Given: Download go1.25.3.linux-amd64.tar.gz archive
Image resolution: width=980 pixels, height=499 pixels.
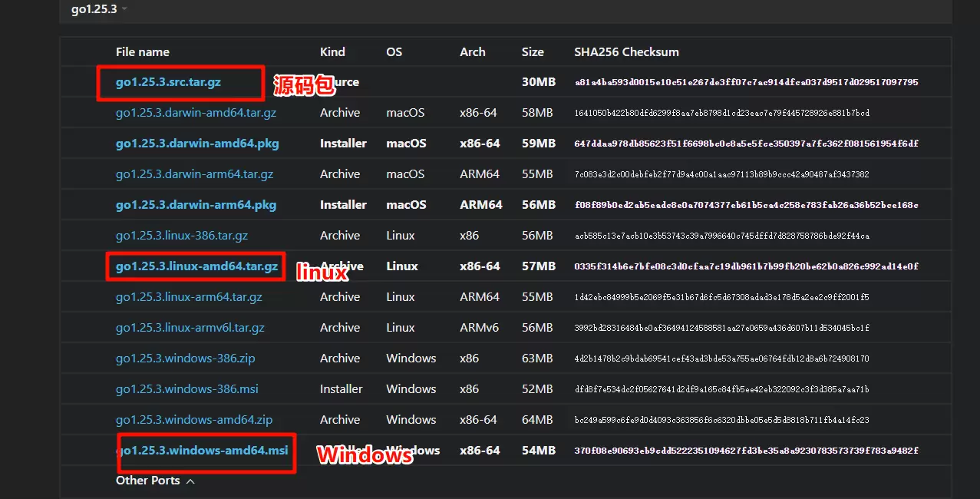Looking at the screenshot, I should point(196,266).
